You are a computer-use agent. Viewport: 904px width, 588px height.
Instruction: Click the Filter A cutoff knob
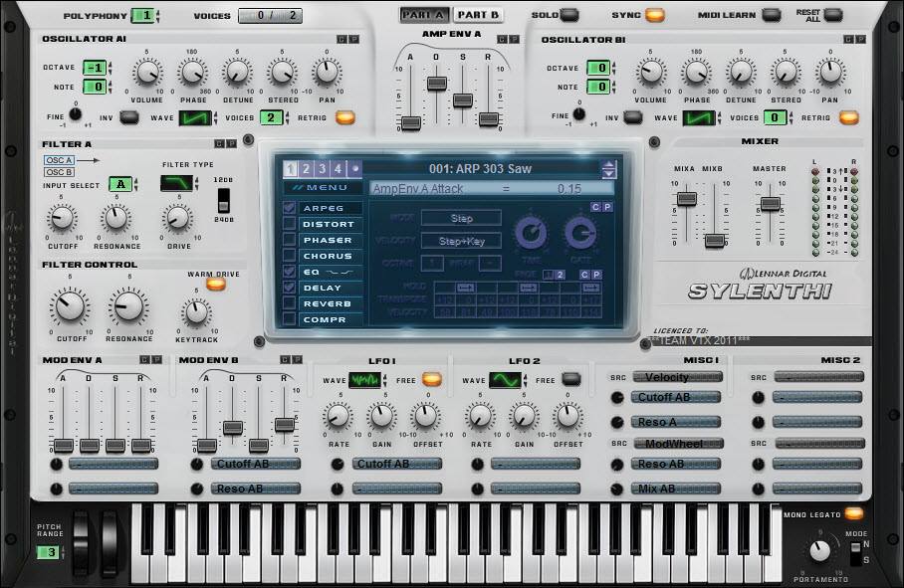click(x=62, y=218)
